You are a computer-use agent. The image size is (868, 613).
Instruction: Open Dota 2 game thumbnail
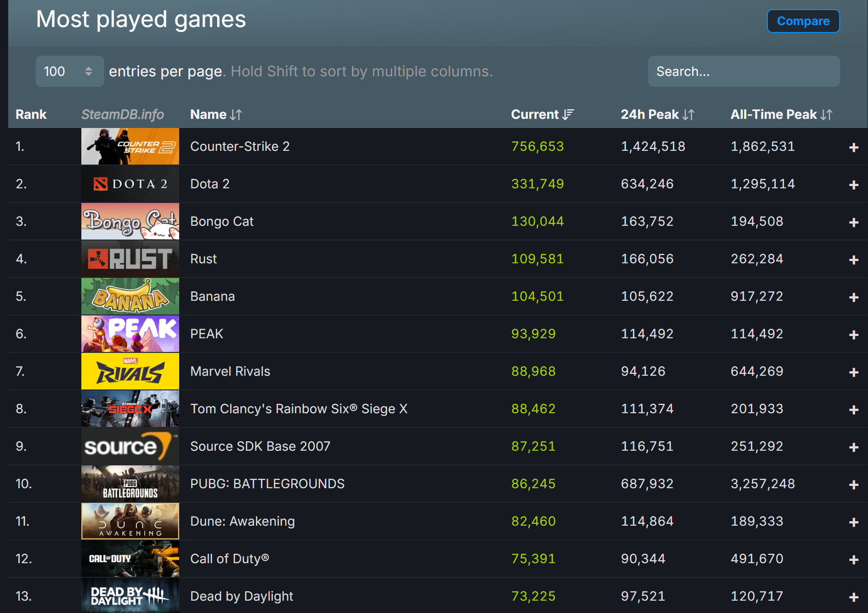130,184
